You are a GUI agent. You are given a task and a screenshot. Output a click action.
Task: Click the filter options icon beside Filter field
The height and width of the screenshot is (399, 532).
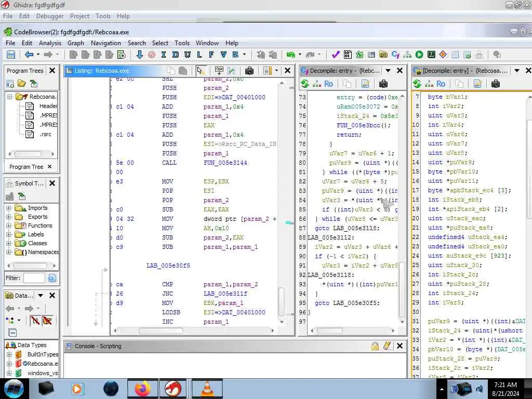[52, 278]
